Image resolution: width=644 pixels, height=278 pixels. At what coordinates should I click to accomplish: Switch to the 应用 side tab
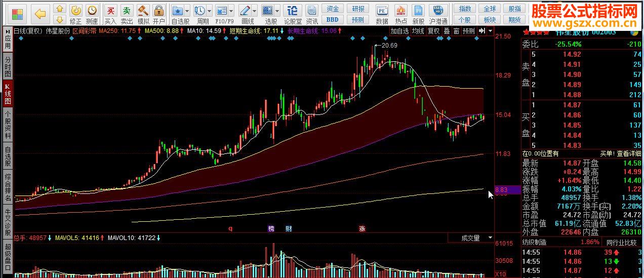8,40
